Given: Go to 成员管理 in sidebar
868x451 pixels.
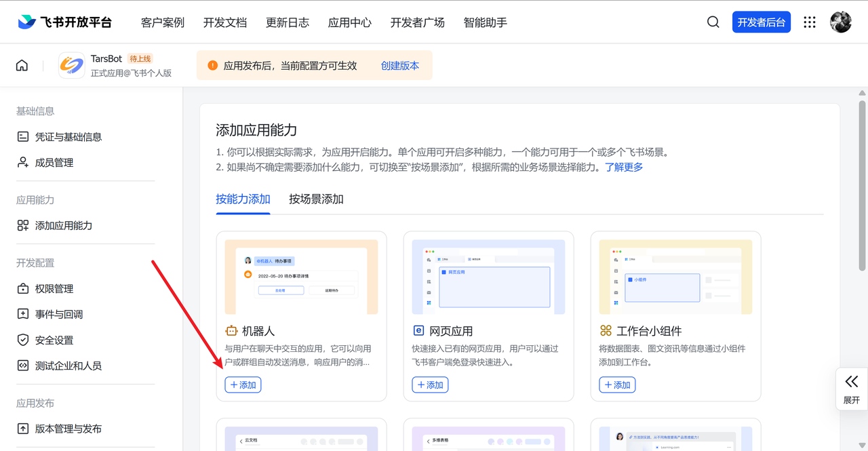Looking at the screenshot, I should click(x=54, y=163).
